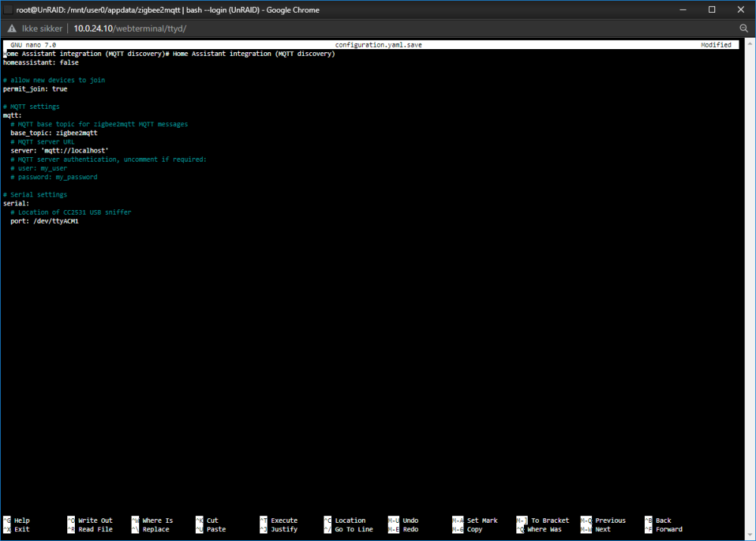Viewport: 756px width, 541px height.
Task: Click the 'Exit' shortcut in nano footer
Action: (x=22, y=529)
